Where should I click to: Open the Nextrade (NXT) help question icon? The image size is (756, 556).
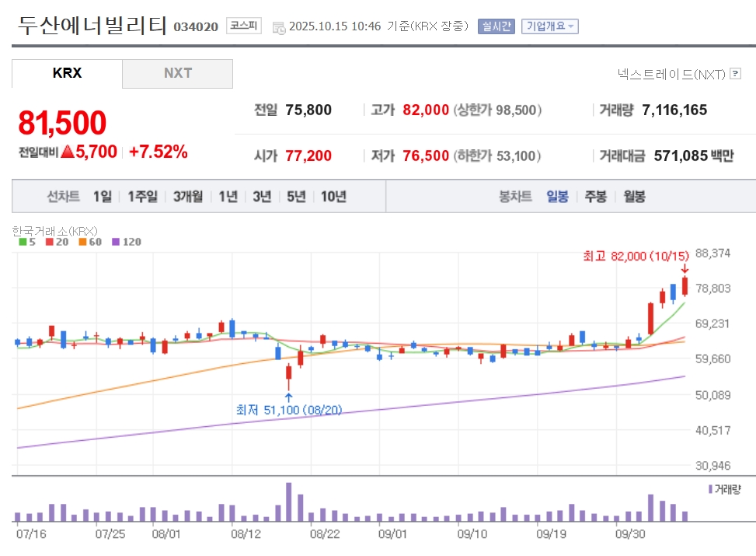[735, 73]
